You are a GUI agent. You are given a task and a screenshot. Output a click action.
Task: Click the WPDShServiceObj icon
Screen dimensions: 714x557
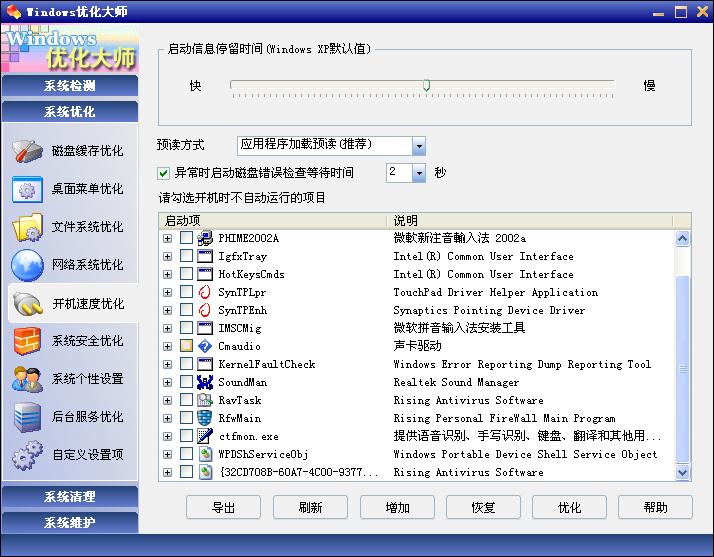point(205,454)
